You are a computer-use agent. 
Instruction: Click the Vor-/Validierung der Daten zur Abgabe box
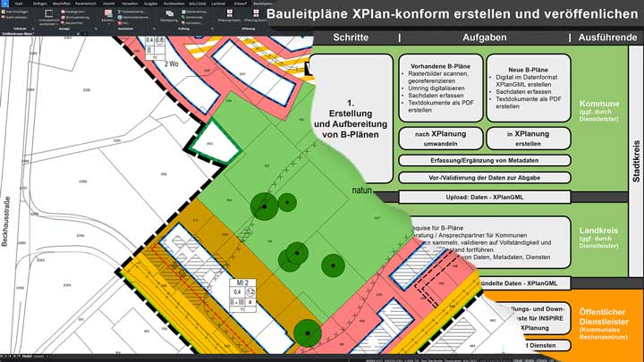[485, 178]
